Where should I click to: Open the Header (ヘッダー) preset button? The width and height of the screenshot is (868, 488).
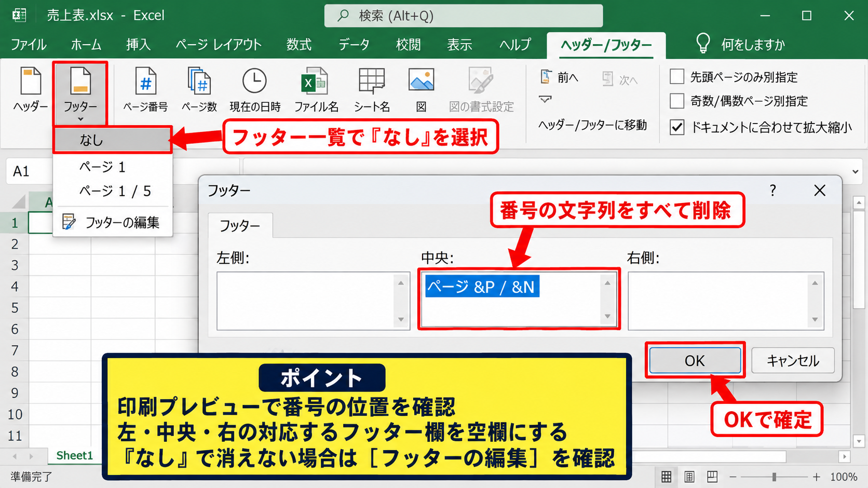point(30,90)
